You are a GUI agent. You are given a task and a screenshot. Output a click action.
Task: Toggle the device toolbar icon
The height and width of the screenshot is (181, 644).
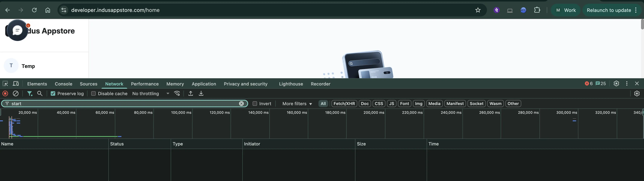coord(16,84)
